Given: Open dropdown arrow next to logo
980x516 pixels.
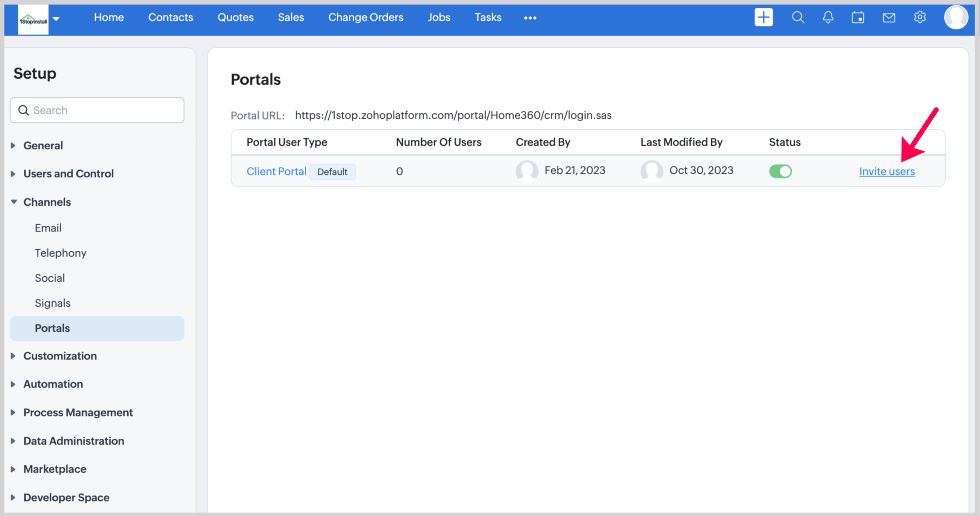Looking at the screenshot, I should (56, 18).
